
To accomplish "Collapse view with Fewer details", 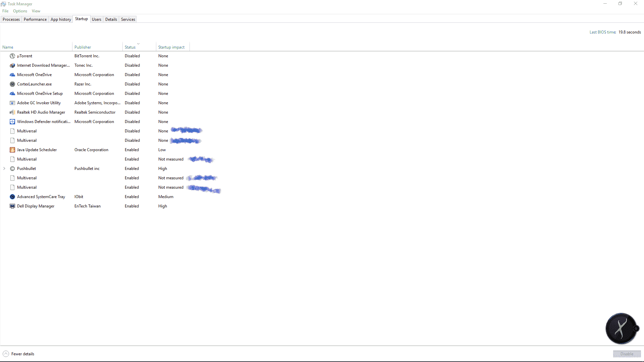I will click(x=18, y=354).
